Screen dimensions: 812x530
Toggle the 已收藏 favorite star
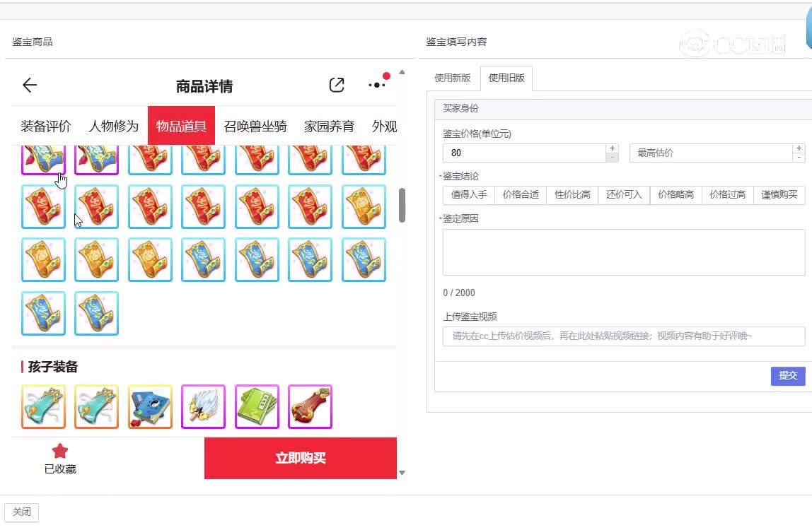(60, 451)
